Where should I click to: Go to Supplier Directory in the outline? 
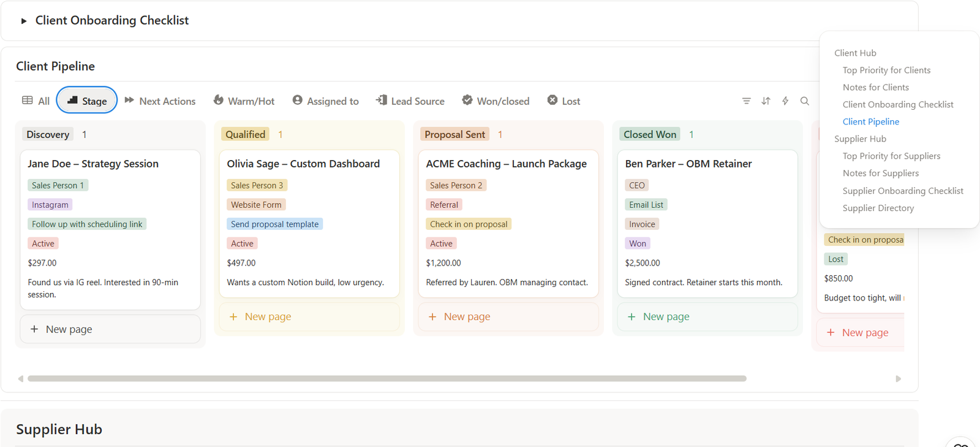pyautogui.click(x=878, y=208)
